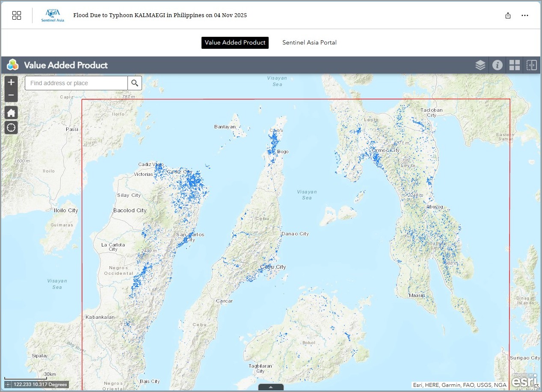Image resolution: width=542 pixels, height=392 pixels.
Task: Open the Basemap Gallery grid icon
Action: 514,65
